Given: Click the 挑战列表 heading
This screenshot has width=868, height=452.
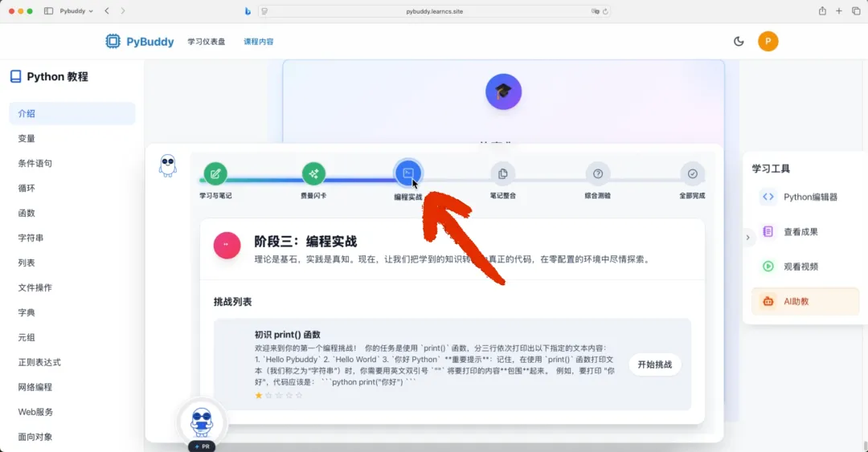Looking at the screenshot, I should [x=232, y=302].
